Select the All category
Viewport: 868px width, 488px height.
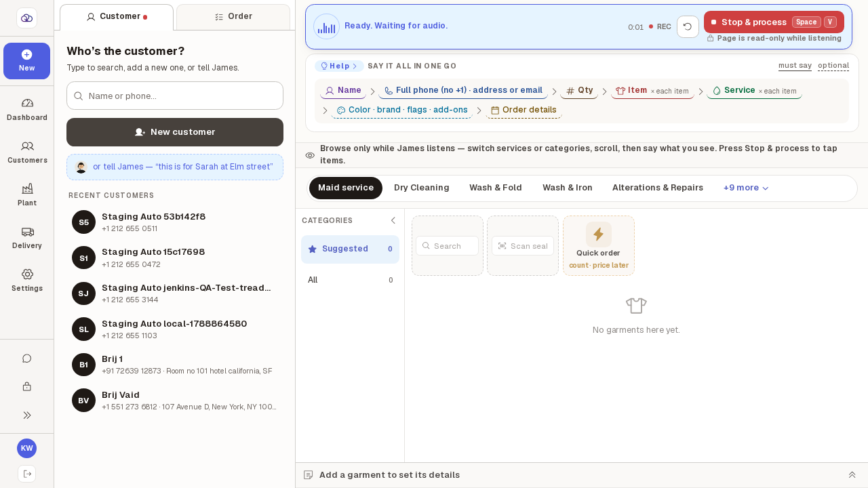pos(350,280)
